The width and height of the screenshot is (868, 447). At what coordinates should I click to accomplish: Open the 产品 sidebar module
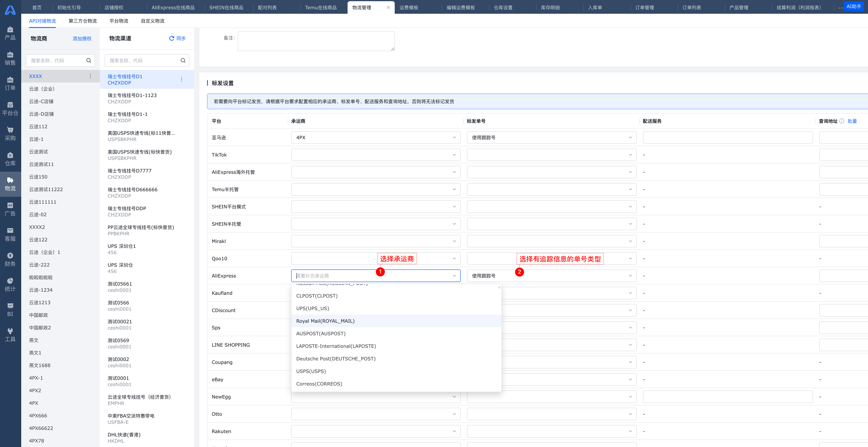10,33
